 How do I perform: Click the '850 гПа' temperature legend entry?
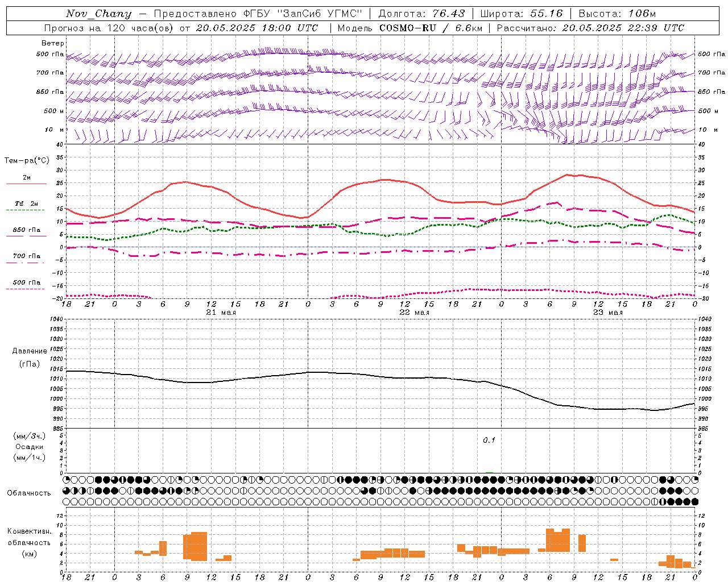click(x=26, y=230)
